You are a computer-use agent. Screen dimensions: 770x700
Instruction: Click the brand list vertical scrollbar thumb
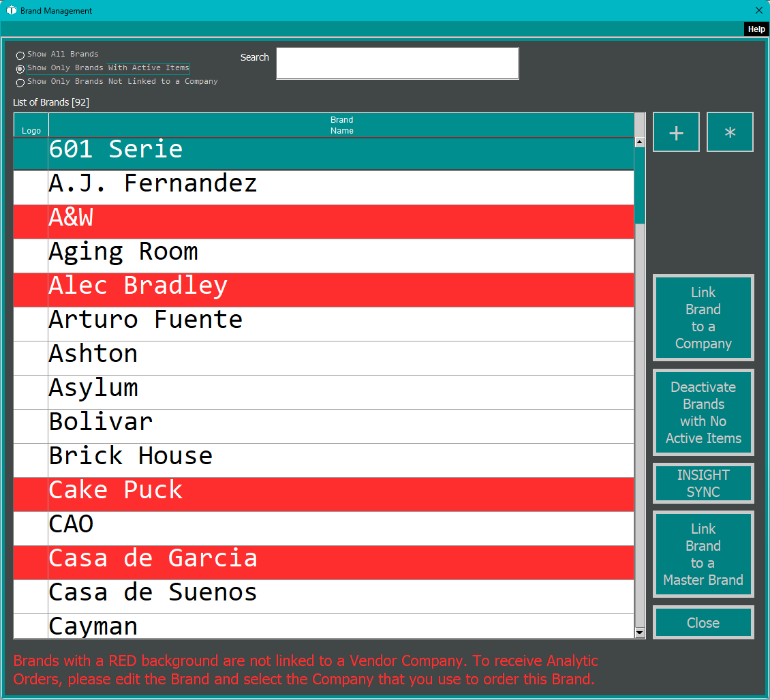click(639, 185)
